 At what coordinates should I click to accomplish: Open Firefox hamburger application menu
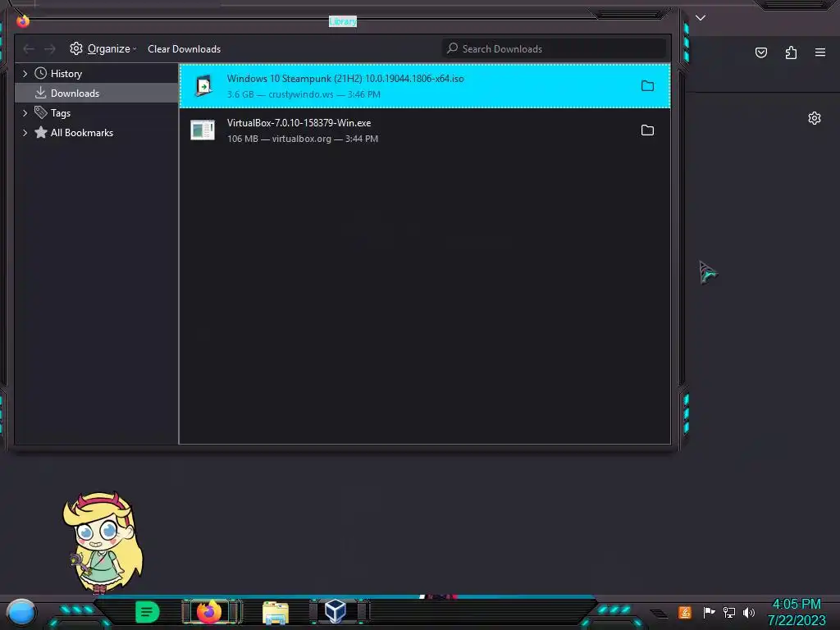pyautogui.click(x=820, y=52)
